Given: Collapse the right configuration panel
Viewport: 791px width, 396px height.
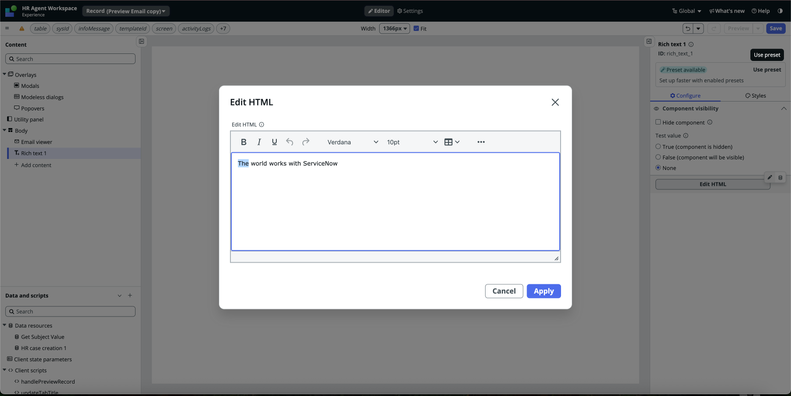Looking at the screenshot, I should click(x=649, y=41).
